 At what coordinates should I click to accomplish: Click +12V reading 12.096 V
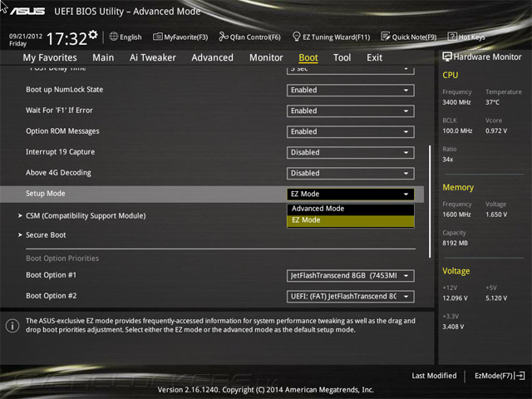click(455, 298)
